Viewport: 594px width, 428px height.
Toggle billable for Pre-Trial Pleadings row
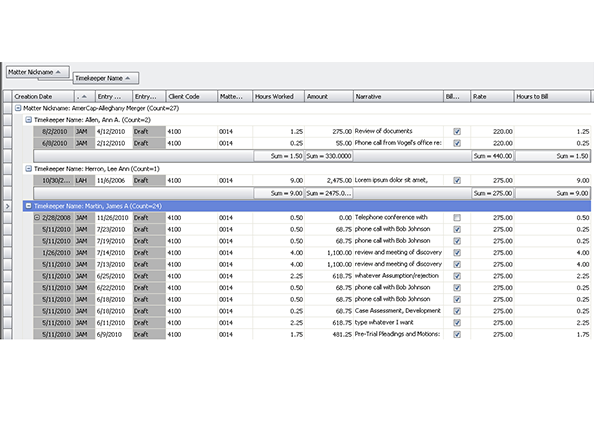click(457, 334)
